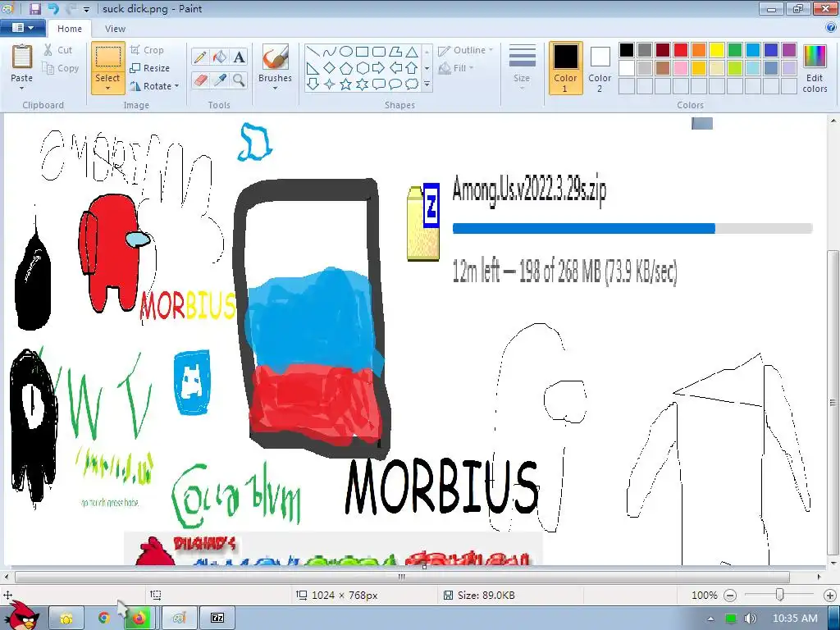The height and width of the screenshot is (630, 840).
Task: Select the Eraser tool
Action: click(x=200, y=80)
